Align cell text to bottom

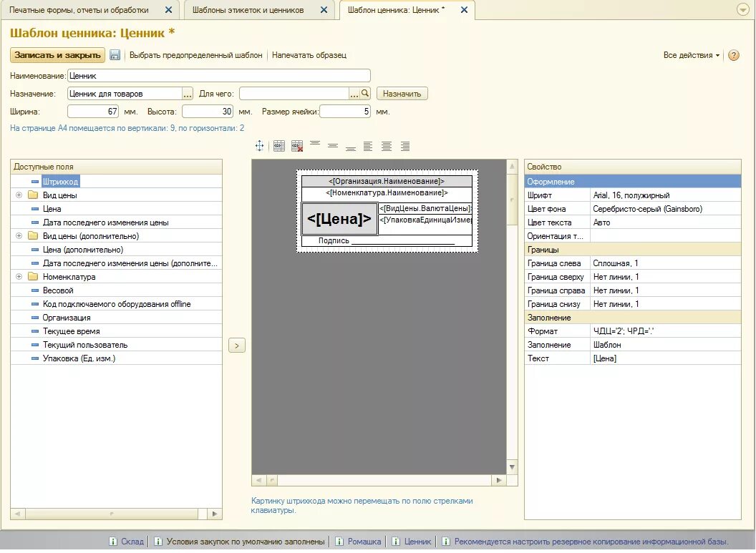pos(351,148)
